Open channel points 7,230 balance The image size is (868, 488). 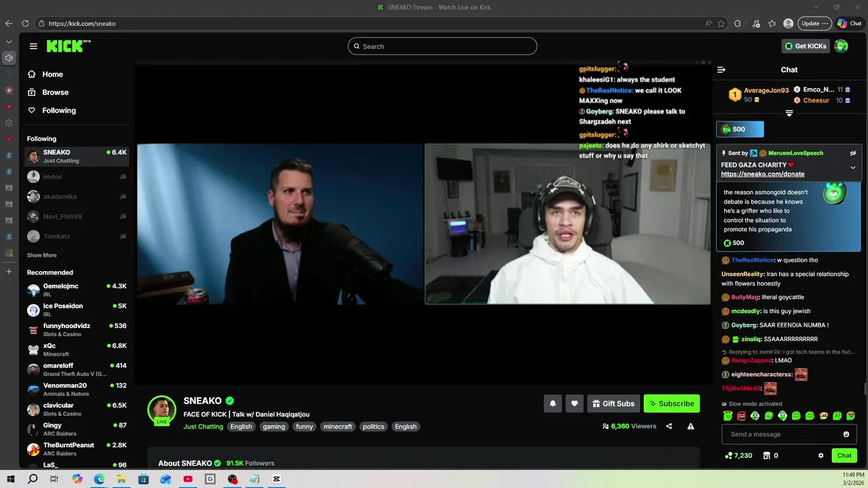[x=738, y=455]
